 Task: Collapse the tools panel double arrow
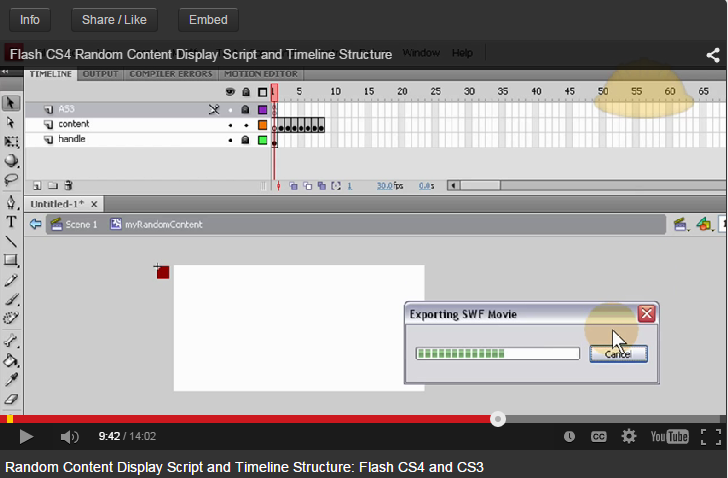tap(5, 72)
